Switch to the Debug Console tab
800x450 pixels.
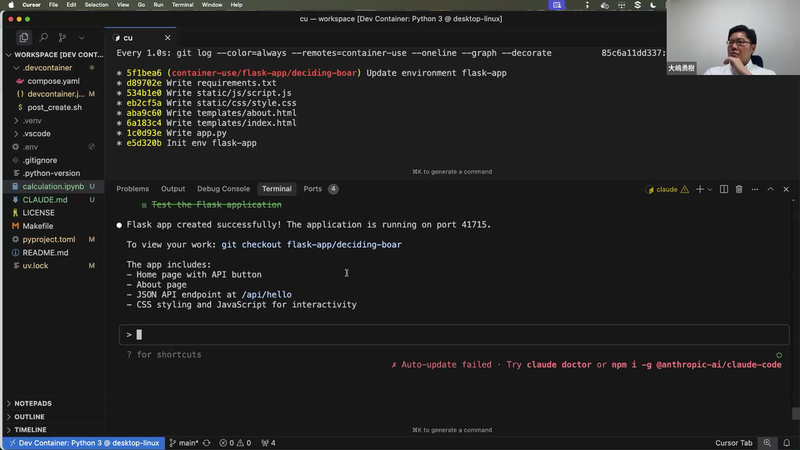point(223,189)
